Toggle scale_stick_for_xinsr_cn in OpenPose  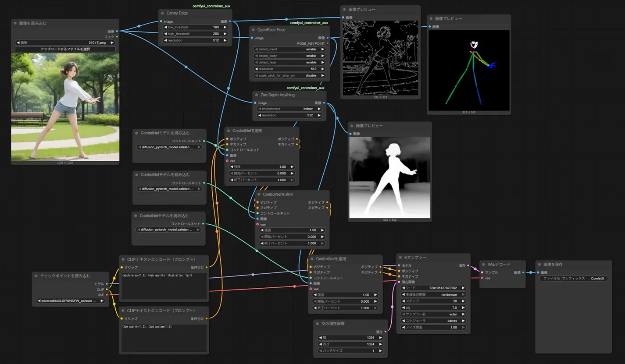pos(289,76)
